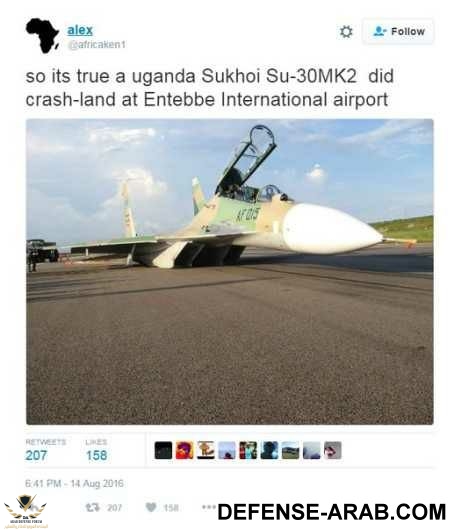View the 158 likes count
Image resolution: width=454 pixels, height=530 pixels.
coord(96,455)
